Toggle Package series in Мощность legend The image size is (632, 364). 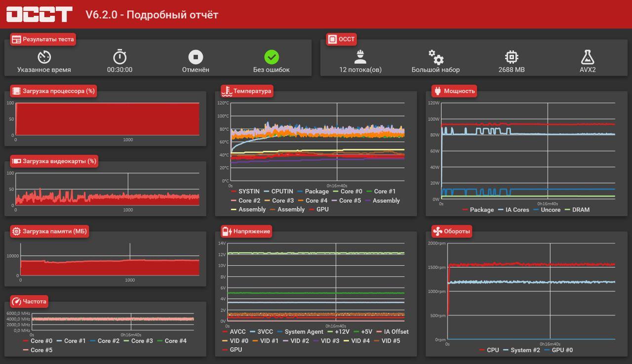478,210
